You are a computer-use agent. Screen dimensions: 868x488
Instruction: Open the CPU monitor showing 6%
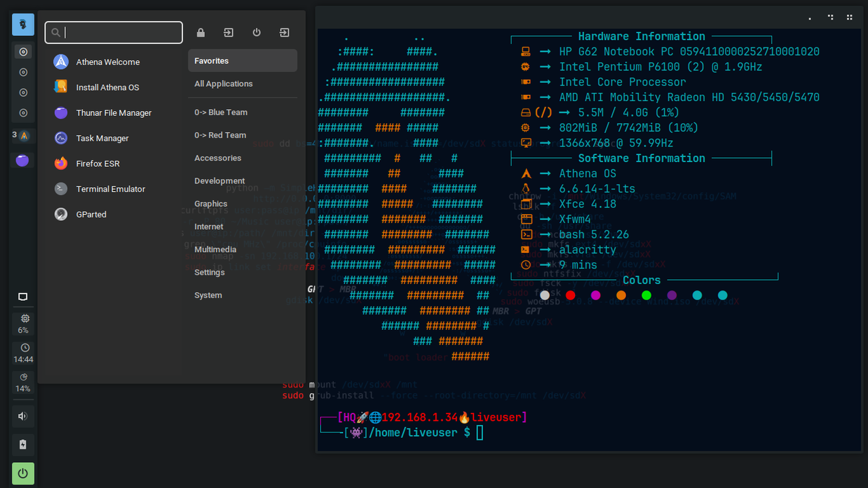click(23, 323)
